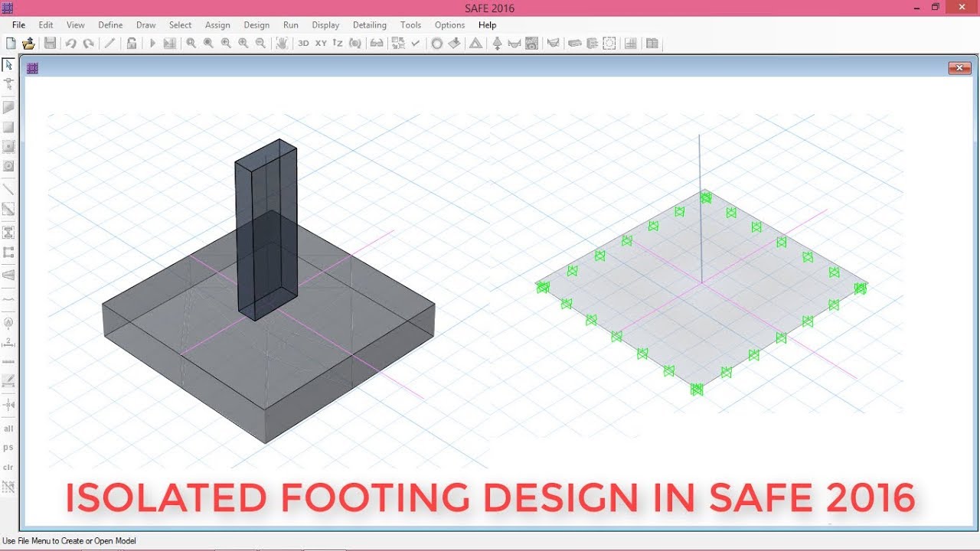Screen dimensions: 980x551
Task: Open the Options menu
Action: click(x=449, y=25)
